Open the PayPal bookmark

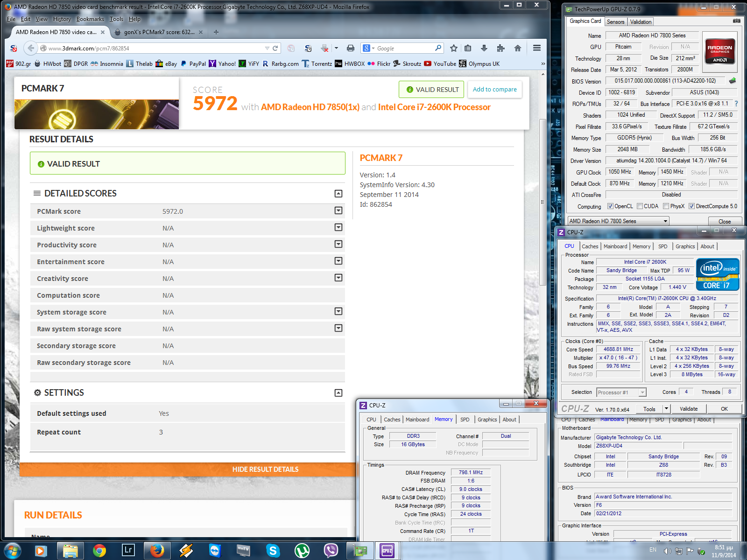pyautogui.click(x=193, y=64)
